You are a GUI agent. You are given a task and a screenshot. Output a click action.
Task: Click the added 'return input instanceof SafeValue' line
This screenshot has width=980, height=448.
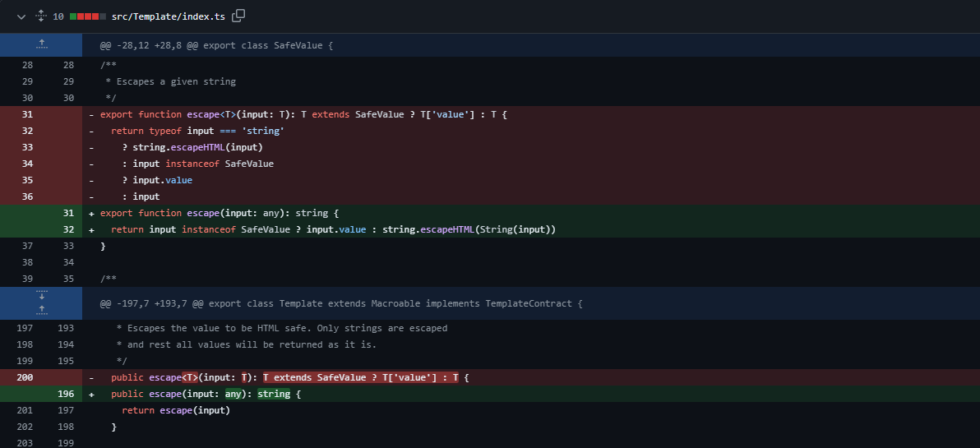(x=333, y=229)
